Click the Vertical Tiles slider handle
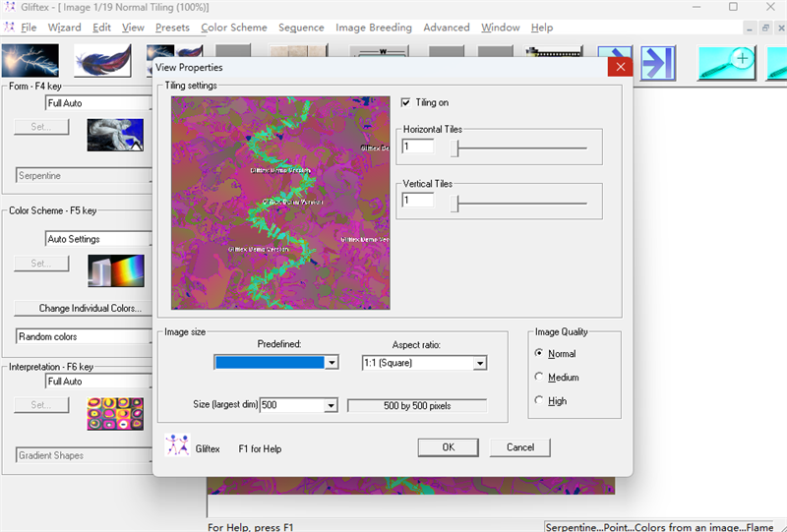 click(454, 204)
